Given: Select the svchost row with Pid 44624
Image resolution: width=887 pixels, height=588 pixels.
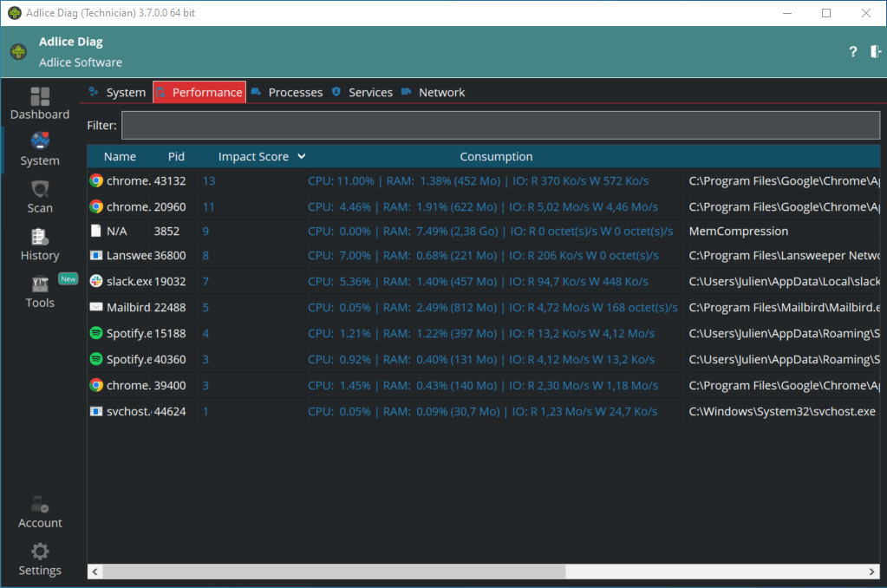Looking at the screenshot, I should point(390,411).
